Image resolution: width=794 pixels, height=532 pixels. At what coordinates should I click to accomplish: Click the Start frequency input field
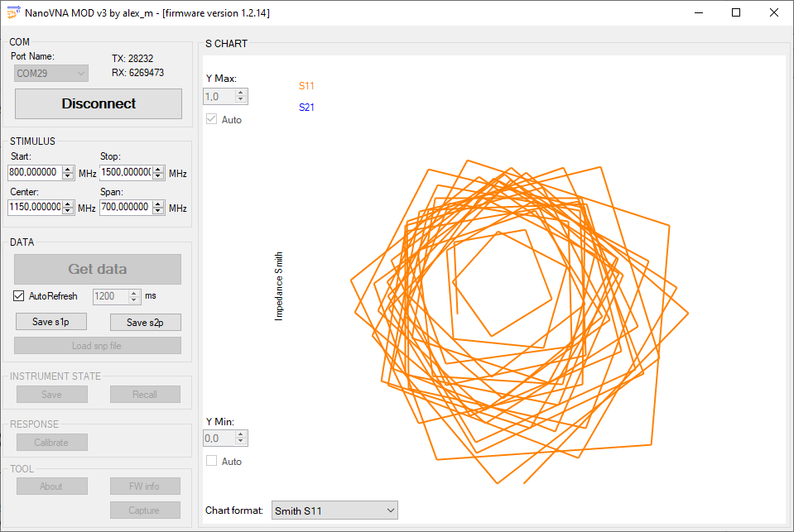point(36,173)
